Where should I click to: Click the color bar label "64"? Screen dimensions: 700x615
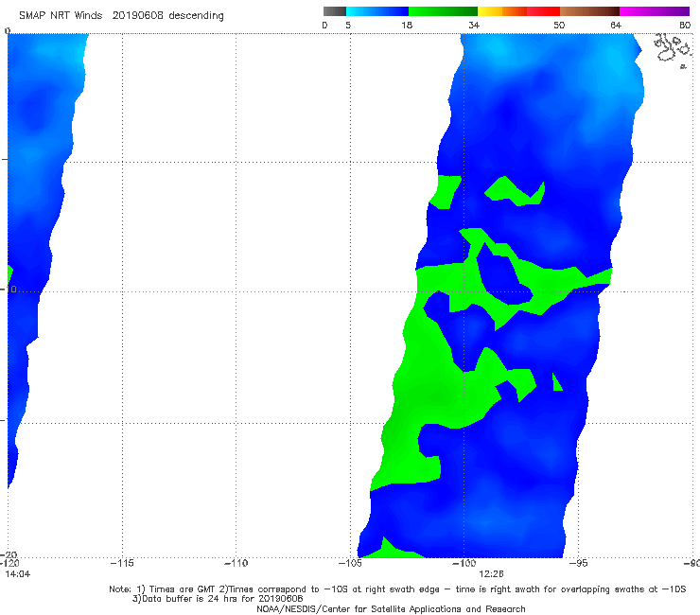(x=616, y=26)
